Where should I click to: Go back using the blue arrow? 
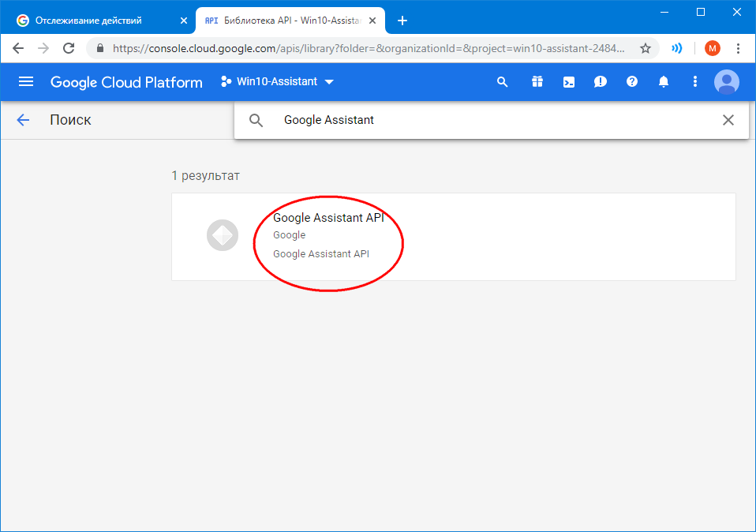pyautogui.click(x=23, y=120)
